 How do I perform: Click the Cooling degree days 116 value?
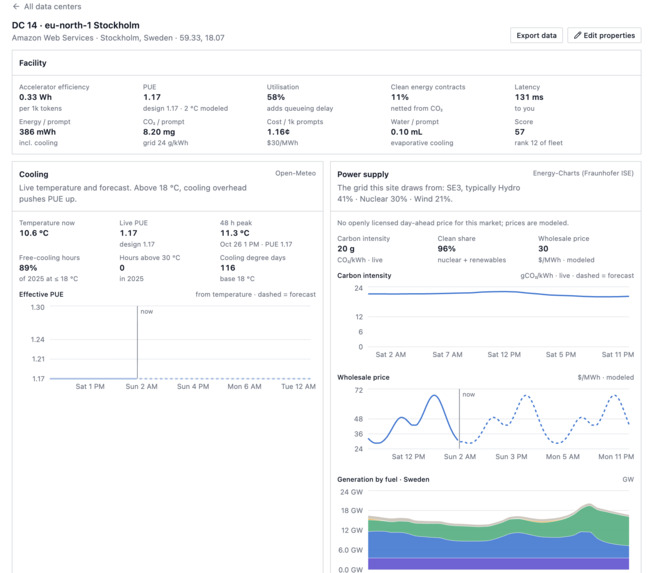228,268
